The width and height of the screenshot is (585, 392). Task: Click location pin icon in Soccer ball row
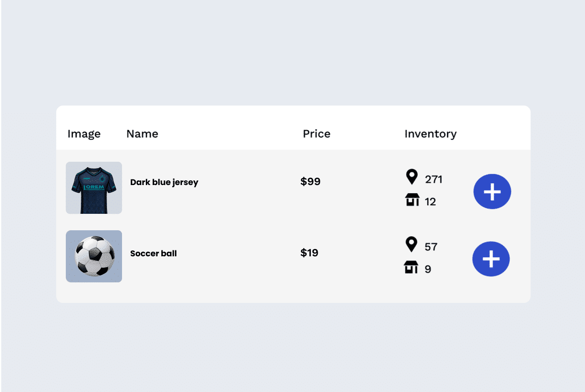coord(411,244)
